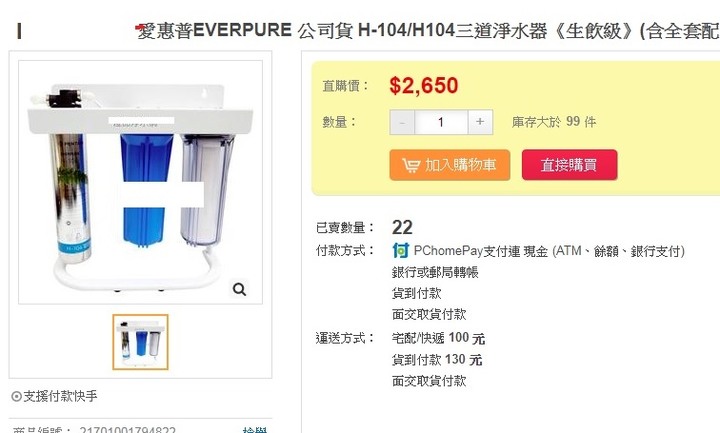This screenshot has width=720, height=433.
Task: Increase quantity with plus button
Action: point(480,122)
